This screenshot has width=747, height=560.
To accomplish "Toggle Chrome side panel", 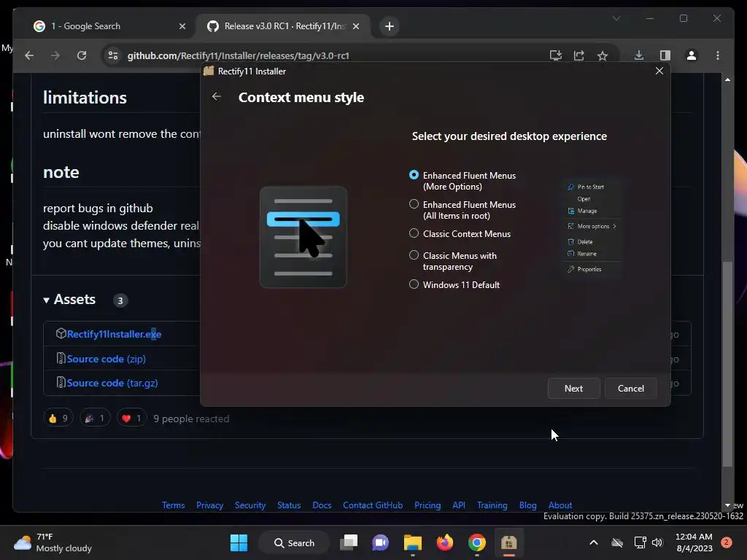I will point(665,55).
